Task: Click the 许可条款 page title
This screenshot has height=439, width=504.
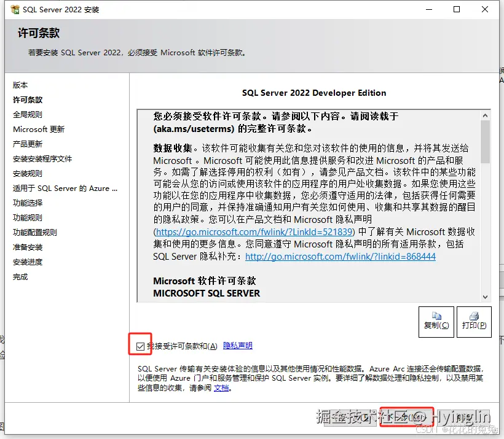Action: 39,33
